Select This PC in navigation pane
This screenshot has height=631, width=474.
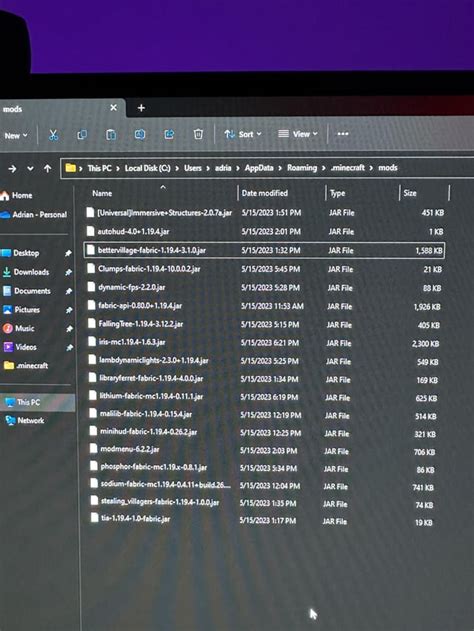(x=37, y=402)
